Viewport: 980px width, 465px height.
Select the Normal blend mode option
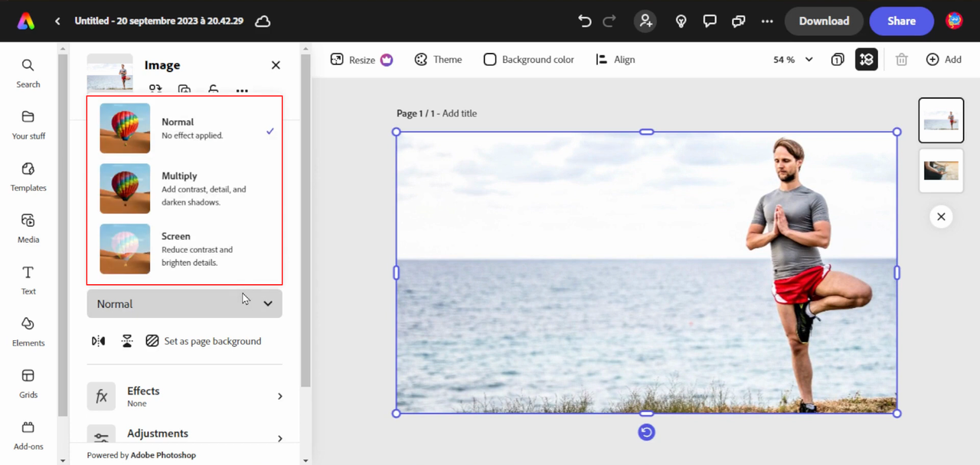pyautogui.click(x=185, y=128)
